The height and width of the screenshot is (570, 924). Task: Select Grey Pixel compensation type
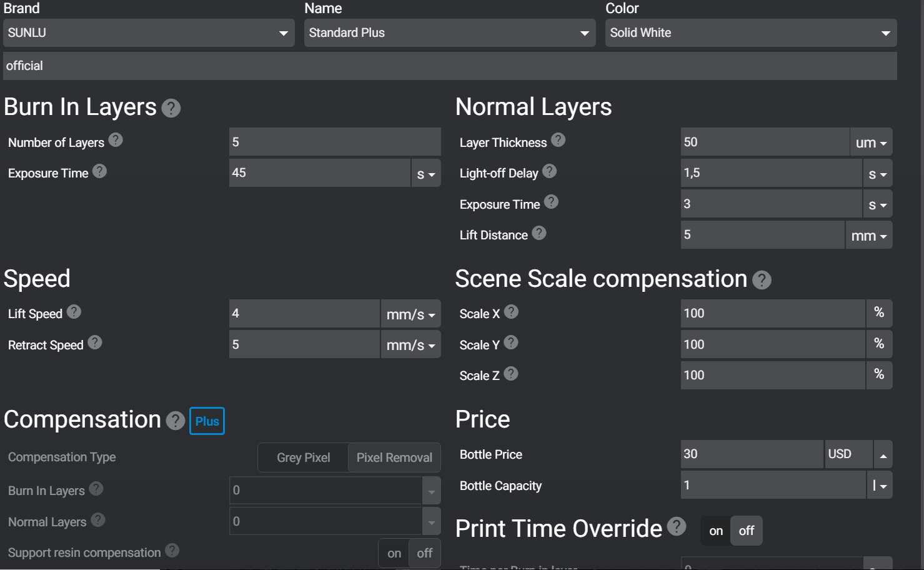pos(303,457)
